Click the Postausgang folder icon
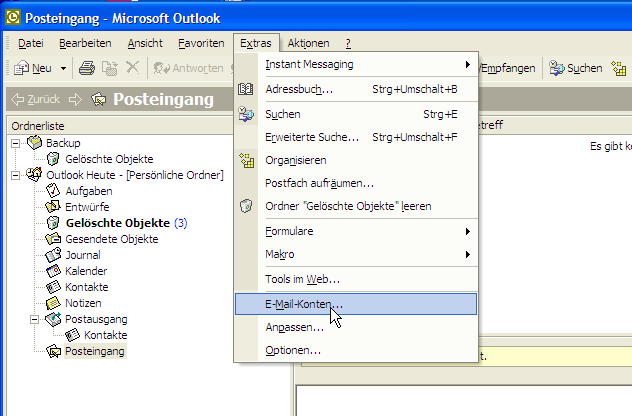Screen dimensions: 632x416 tap(53, 319)
